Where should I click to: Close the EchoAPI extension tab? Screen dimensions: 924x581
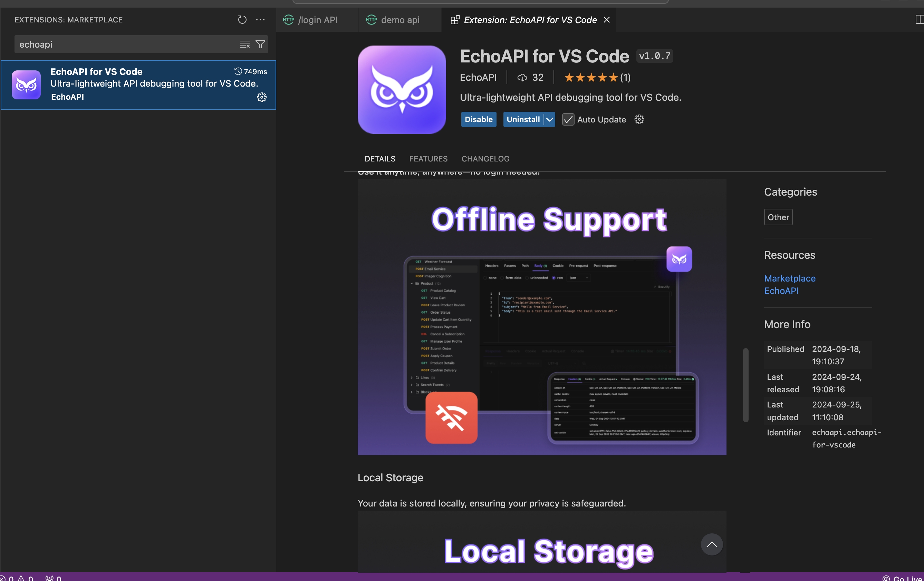(607, 20)
